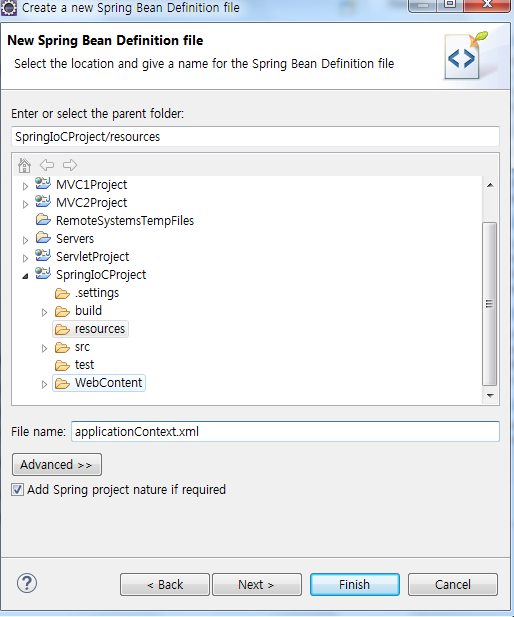This screenshot has width=514, height=617.
Task: Click the build folder icon
Action: point(62,311)
